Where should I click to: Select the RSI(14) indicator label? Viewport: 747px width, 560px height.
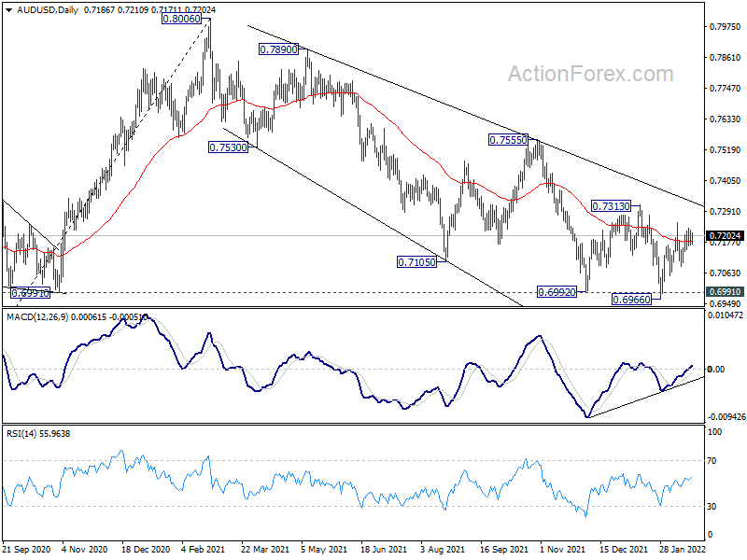pos(22,434)
